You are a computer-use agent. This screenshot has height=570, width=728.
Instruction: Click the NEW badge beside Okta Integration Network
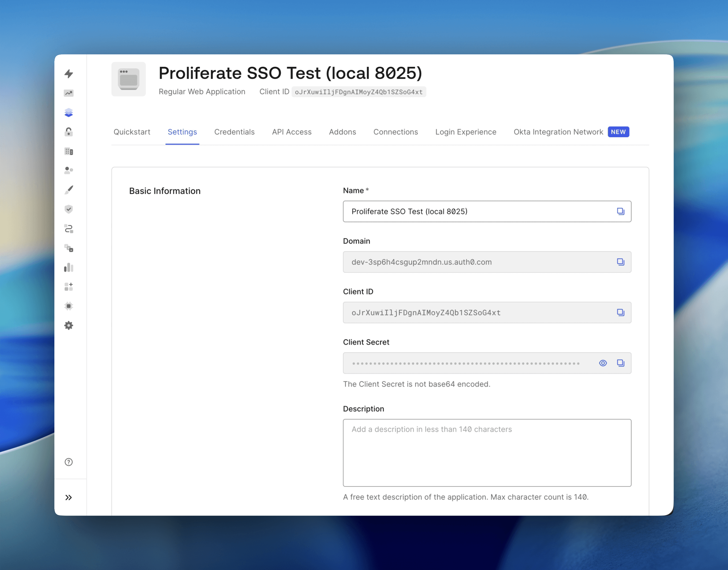pyautogui.click(x=618, y=132)
